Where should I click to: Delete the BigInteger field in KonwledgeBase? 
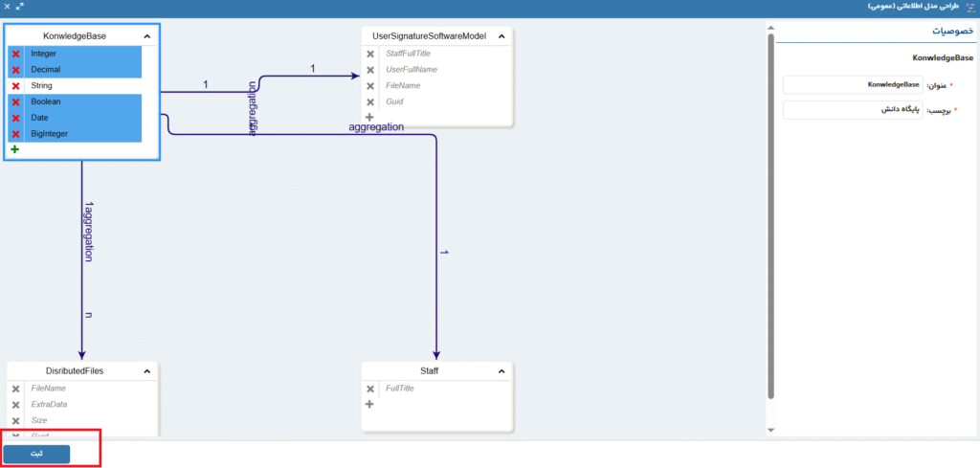click(15, 134)
